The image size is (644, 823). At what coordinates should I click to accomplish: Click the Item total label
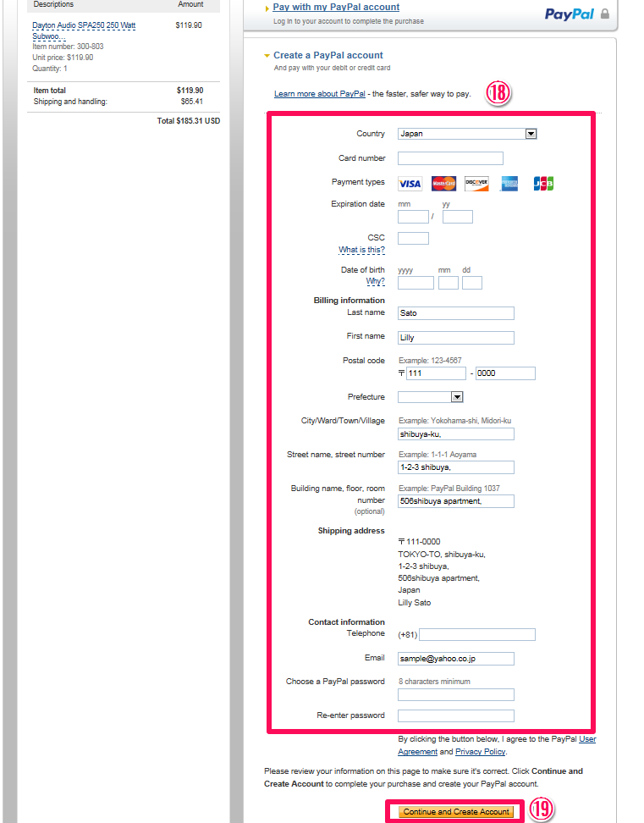pos(50,91)
